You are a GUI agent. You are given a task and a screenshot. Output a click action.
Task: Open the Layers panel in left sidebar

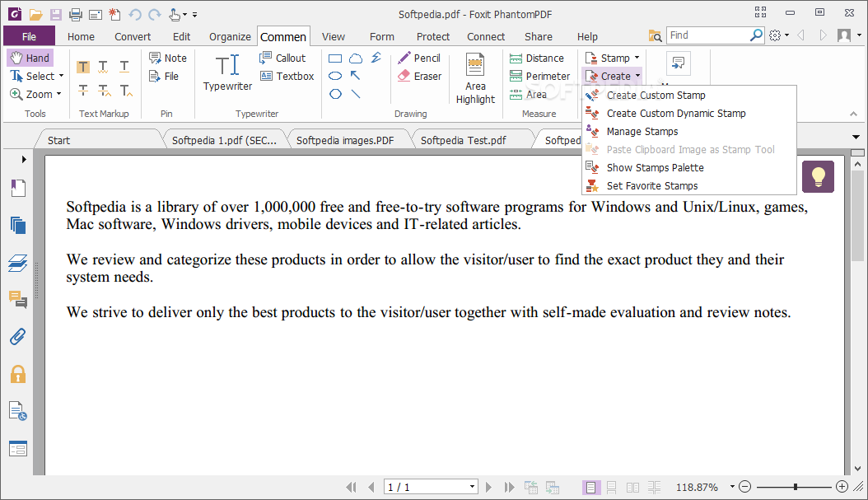point(18,263)
